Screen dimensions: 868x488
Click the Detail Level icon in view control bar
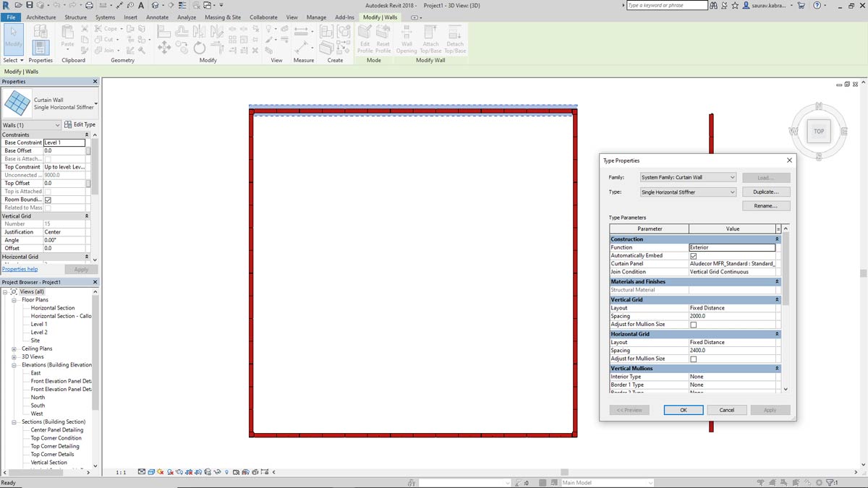point(141,472)
